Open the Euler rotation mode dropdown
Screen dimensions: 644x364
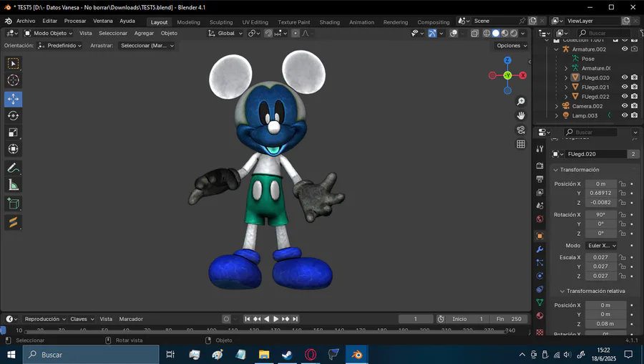pos(601,246)
